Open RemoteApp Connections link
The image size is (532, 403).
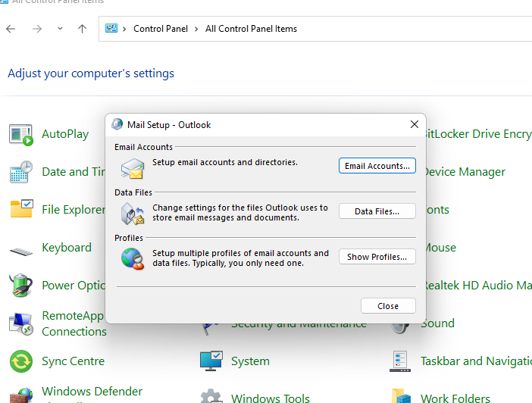click(74, 323)
